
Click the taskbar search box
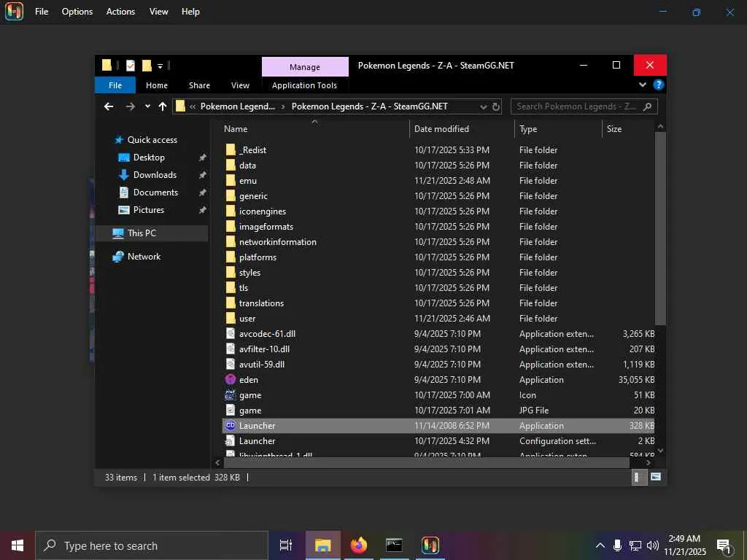tap(152, 545)
